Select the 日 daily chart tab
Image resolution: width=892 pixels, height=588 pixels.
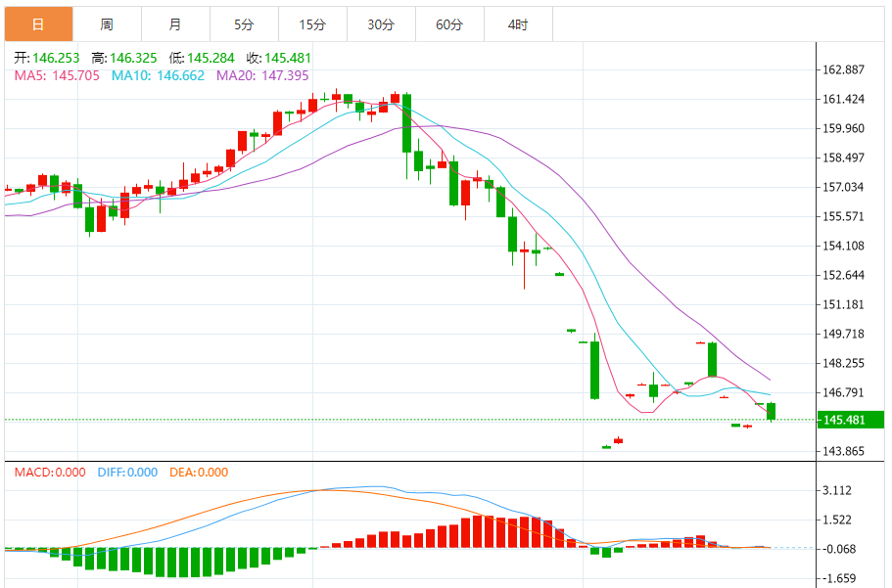[39, 24]
